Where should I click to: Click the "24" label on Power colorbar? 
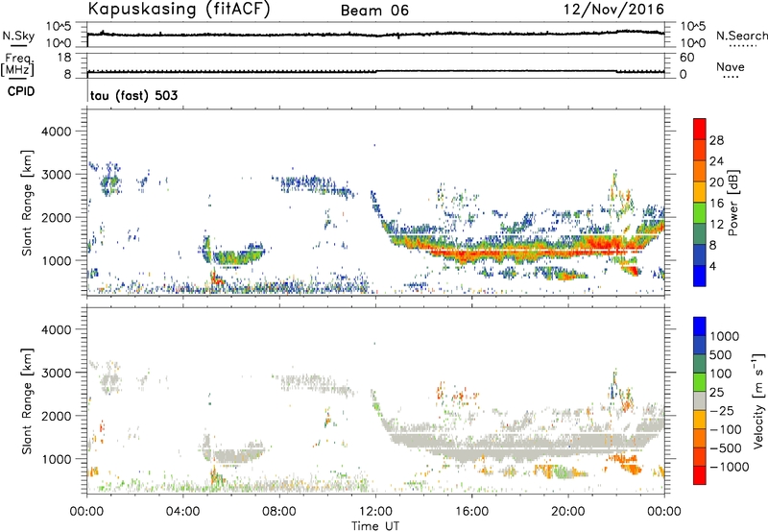(716, 161)
